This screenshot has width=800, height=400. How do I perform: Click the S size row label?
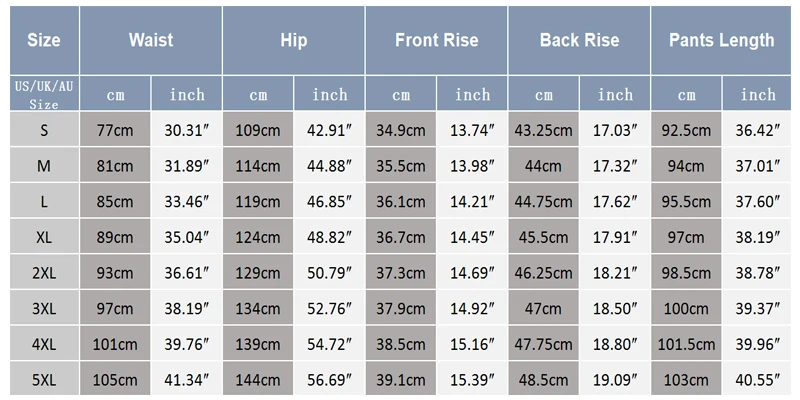[44, 130]
